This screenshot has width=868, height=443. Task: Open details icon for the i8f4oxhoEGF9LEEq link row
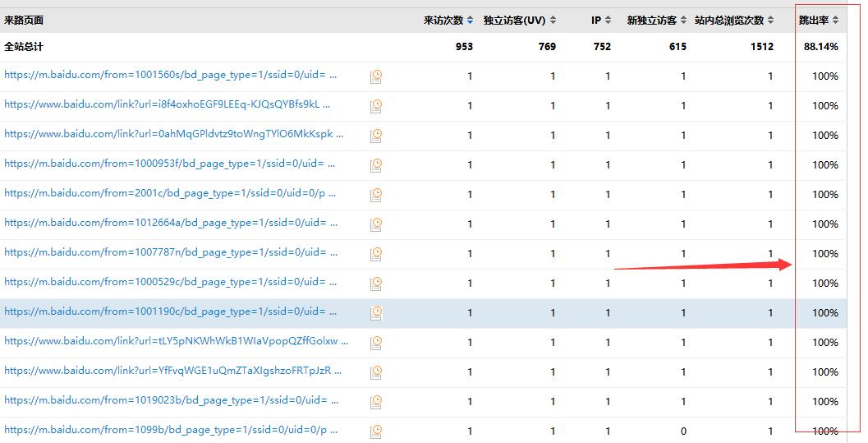point(376,106)
